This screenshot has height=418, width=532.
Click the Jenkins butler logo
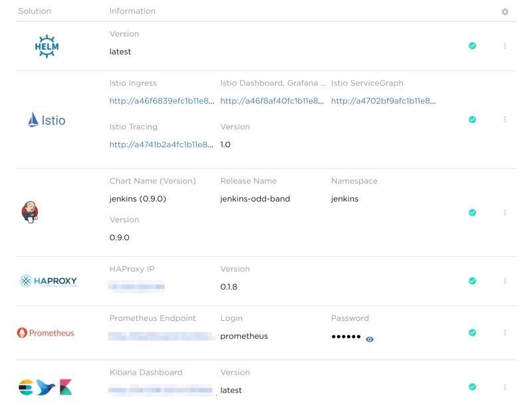pyautogui.click(x=30, y=212)
